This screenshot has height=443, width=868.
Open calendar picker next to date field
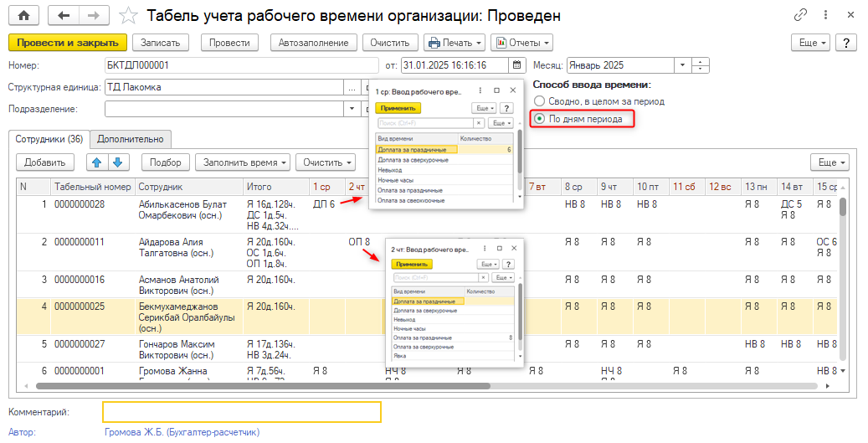[x=518, y=64]
